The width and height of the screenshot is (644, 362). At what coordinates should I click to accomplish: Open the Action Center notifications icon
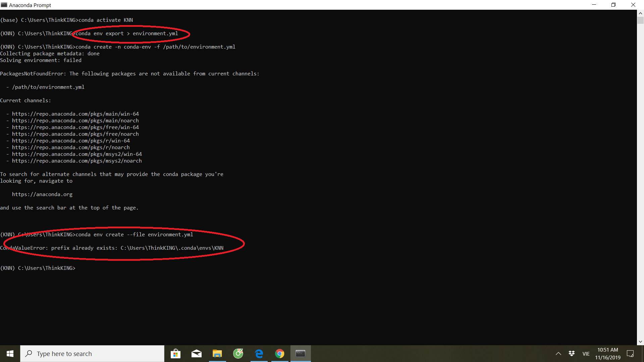pos(630,354)
